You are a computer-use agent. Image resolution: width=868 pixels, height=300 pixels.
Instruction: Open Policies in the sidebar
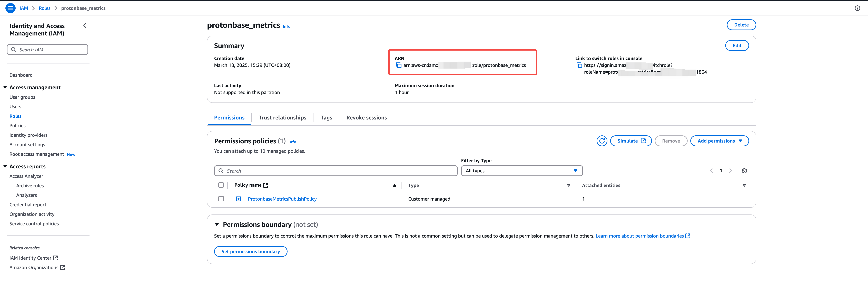pyautogui.click(x=17, y=126)
